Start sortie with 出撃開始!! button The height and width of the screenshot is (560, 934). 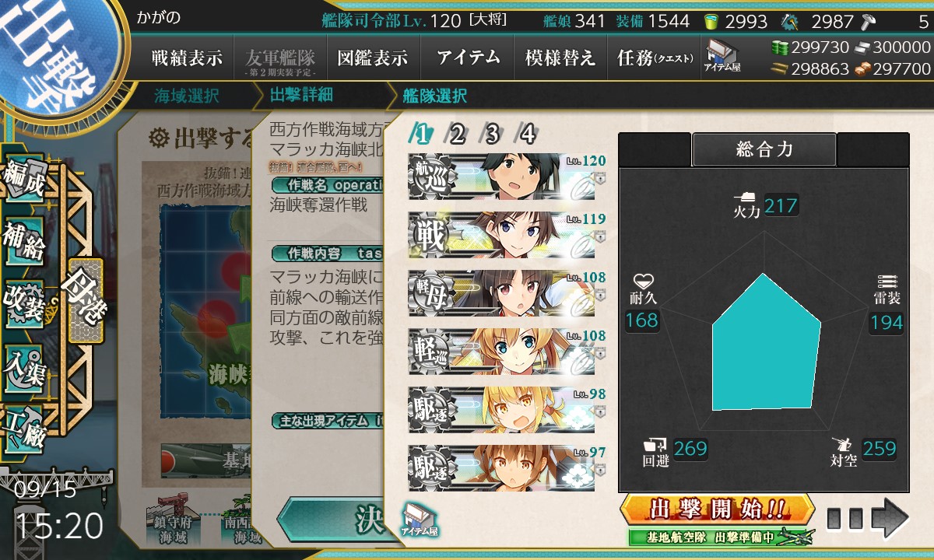pos(718,509)
